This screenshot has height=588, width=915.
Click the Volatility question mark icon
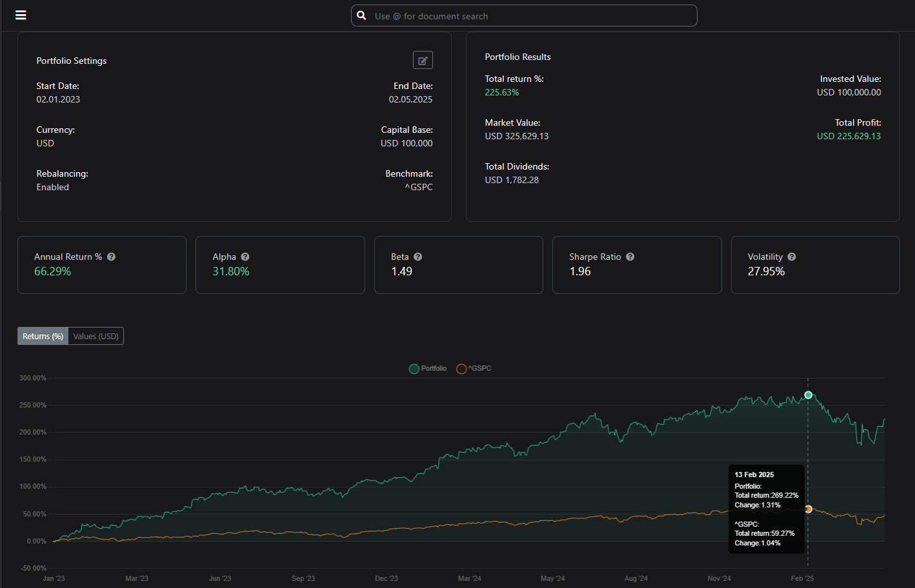791,256
